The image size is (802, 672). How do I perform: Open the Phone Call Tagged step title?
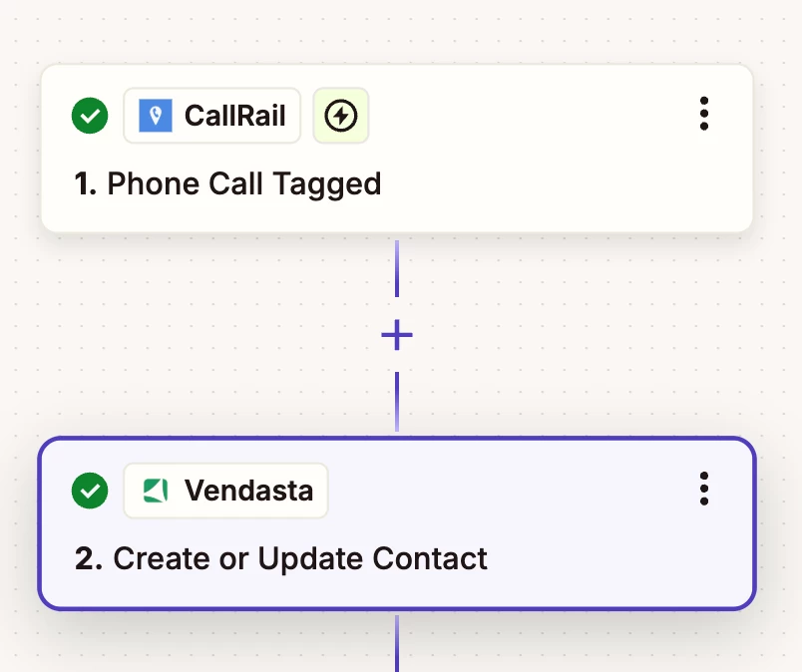[x=228, y=183]
